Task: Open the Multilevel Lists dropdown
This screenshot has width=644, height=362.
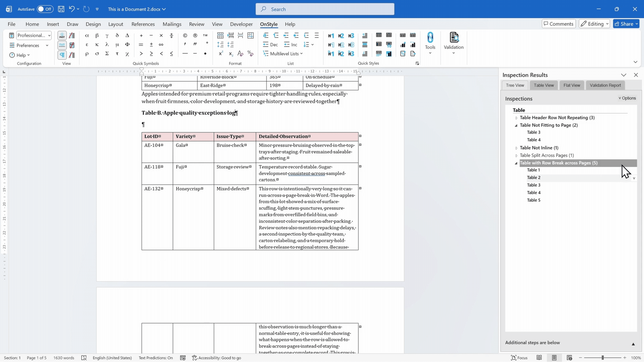Action: tap(283, 54)
